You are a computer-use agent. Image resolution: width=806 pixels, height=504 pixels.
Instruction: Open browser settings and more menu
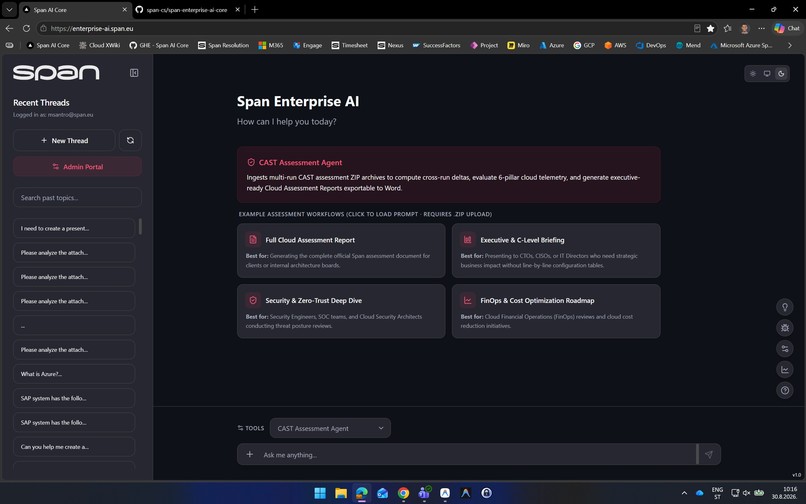tap(761, 28)
